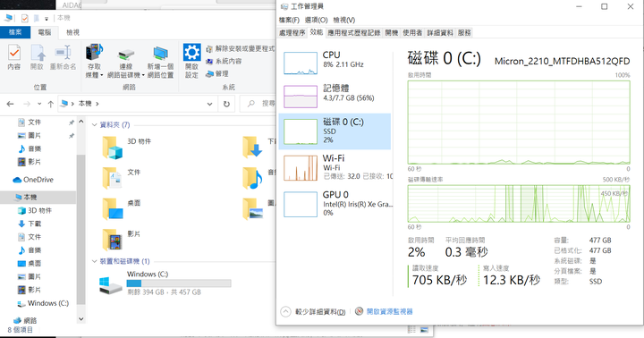Viewport: 644px width, 338px height.
Task: Click 解除安裝或變更程式 in ribbon
Action: (x=240, y=49)
